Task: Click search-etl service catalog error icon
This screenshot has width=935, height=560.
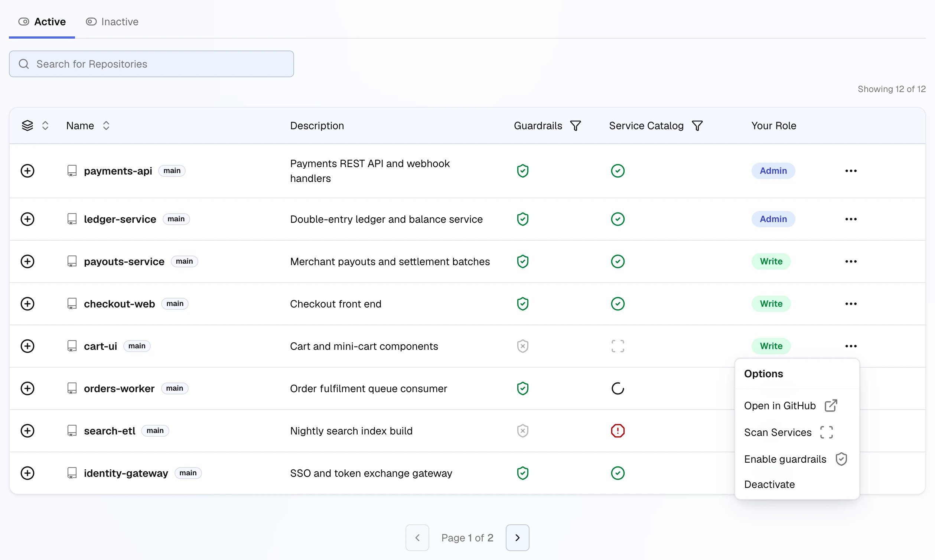Action: point(617,430)
